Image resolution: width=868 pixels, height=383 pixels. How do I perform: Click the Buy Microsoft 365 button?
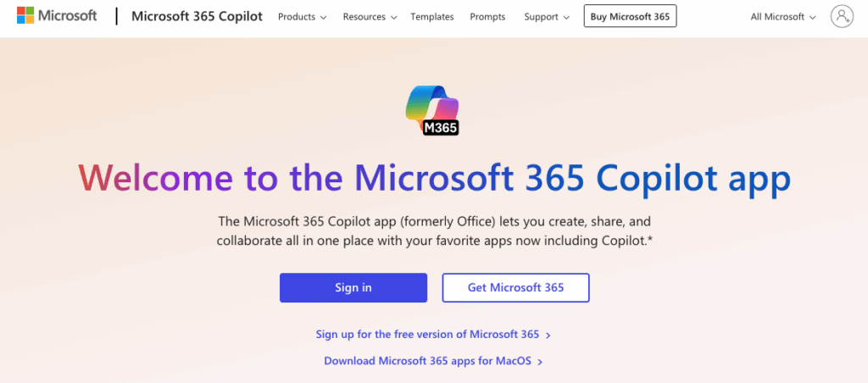630,17
